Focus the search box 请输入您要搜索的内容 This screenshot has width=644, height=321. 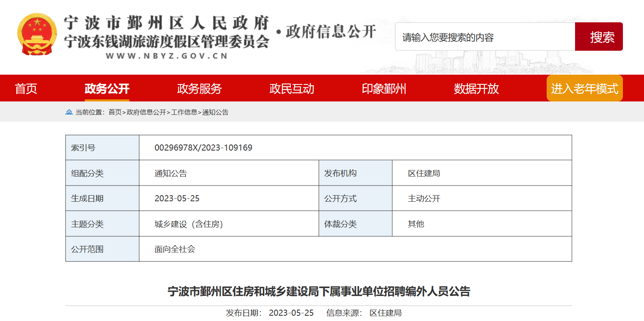pyautogui.click(x=485, y=37)
